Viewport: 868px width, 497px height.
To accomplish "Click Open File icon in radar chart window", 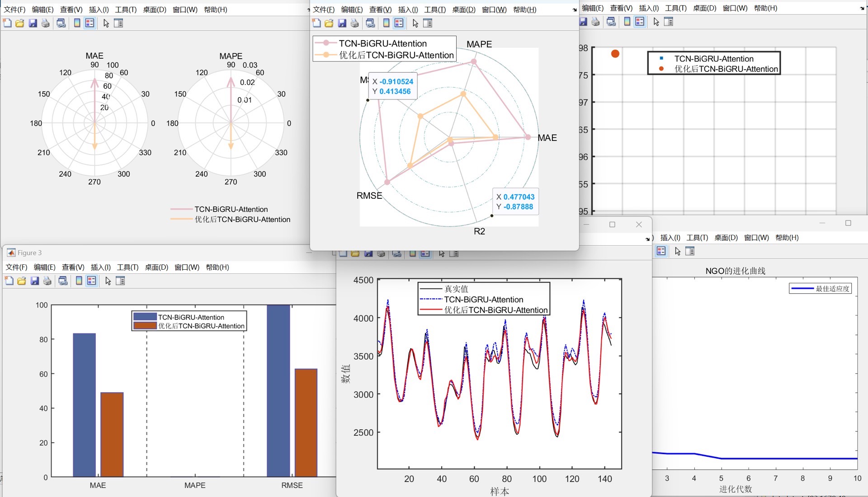I will coord(329,23).
